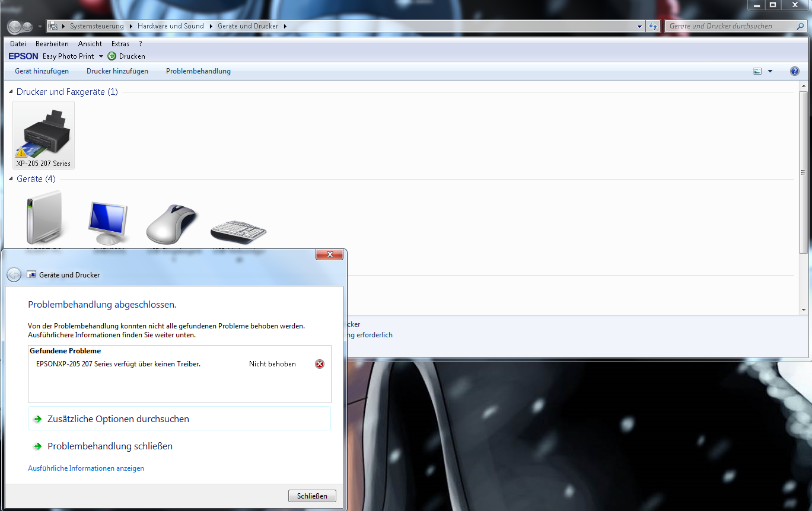Click Zusätzliche Optionen durchsuchen

click(179, 419)
